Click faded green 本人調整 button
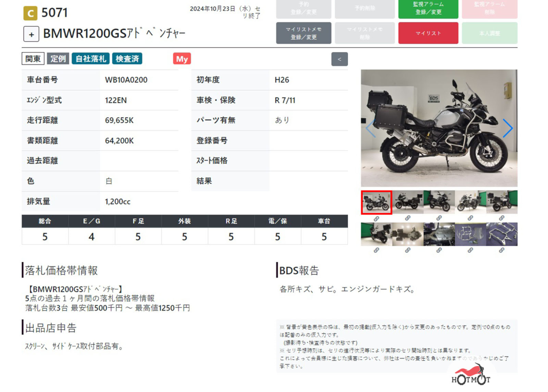 click(490, 33)
